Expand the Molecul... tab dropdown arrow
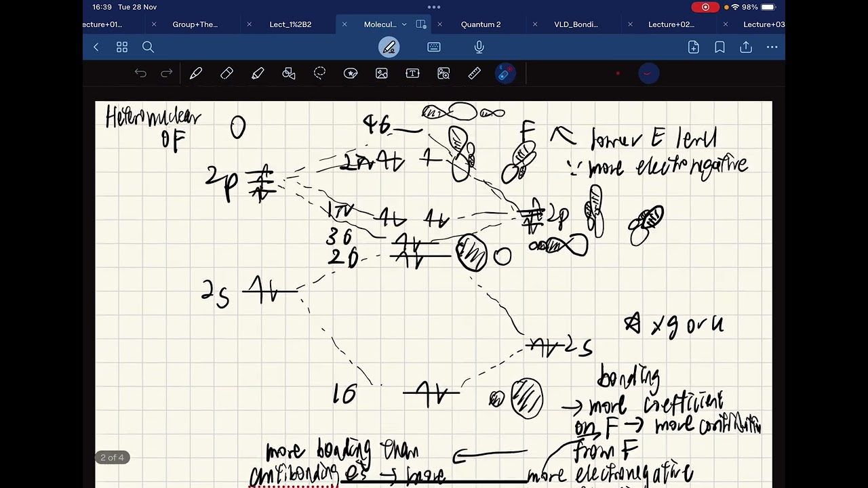This screenshot has width=868, height=488. pos(404,24)
